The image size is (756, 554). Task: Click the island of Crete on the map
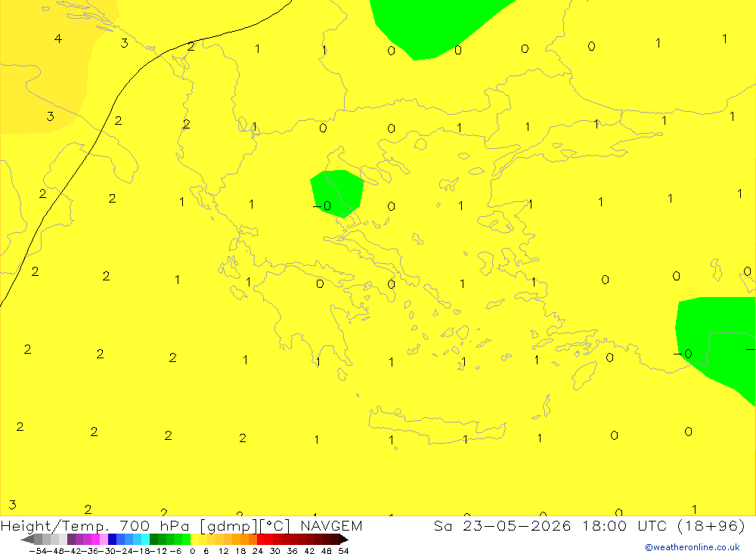pyautogui.click(x=436, y=427)
